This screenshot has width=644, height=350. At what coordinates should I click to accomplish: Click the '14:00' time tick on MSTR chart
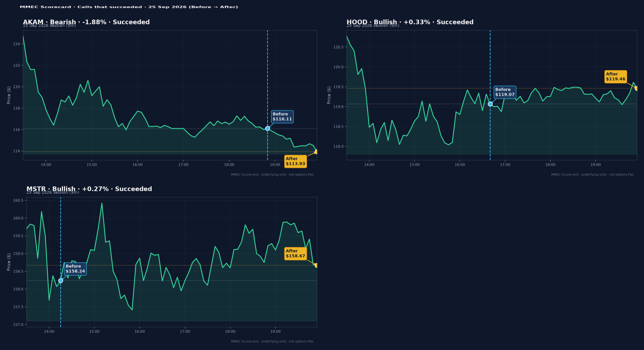[x=49, y=331]
